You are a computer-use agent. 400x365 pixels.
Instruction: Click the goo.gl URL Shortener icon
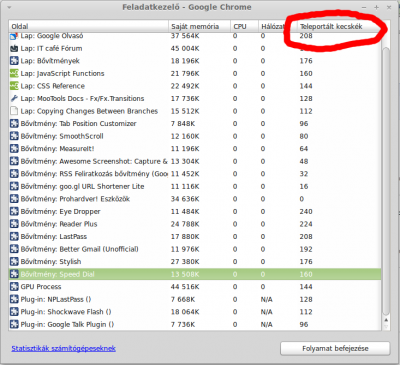[x=14, y=186]
